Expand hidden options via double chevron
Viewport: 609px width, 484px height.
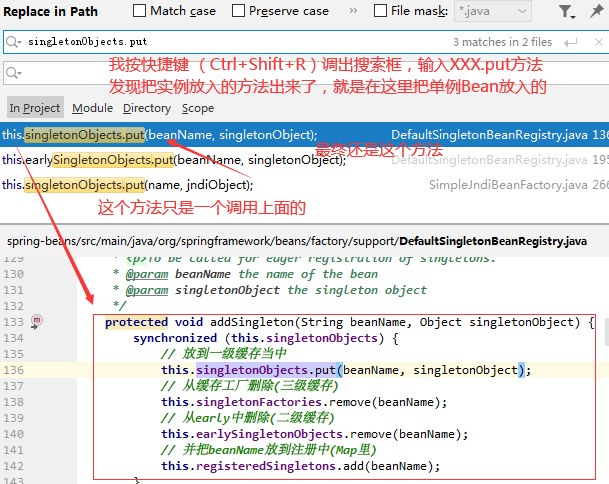point(353,10)
